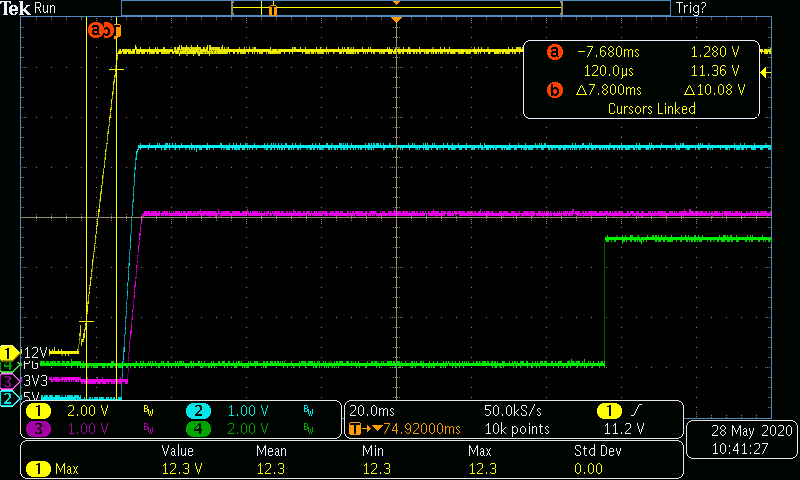800x480 pixels.
Task: Click the Run acquisition status label
Action: click(x=46, y=8)
